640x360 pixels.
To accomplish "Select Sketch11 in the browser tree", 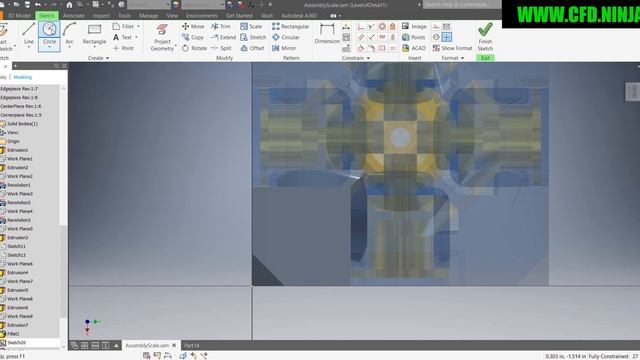I will (16, 247).
